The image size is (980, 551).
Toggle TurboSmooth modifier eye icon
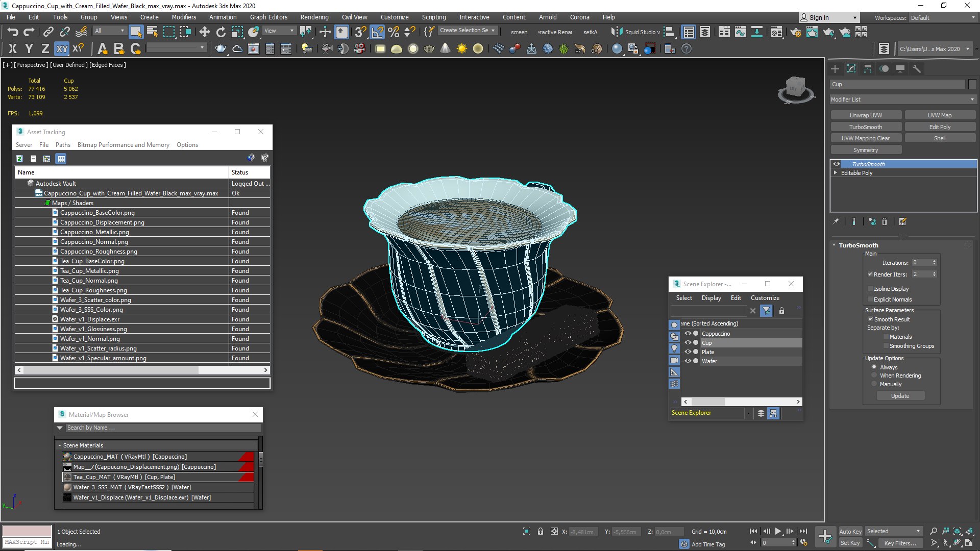[837, 164]
